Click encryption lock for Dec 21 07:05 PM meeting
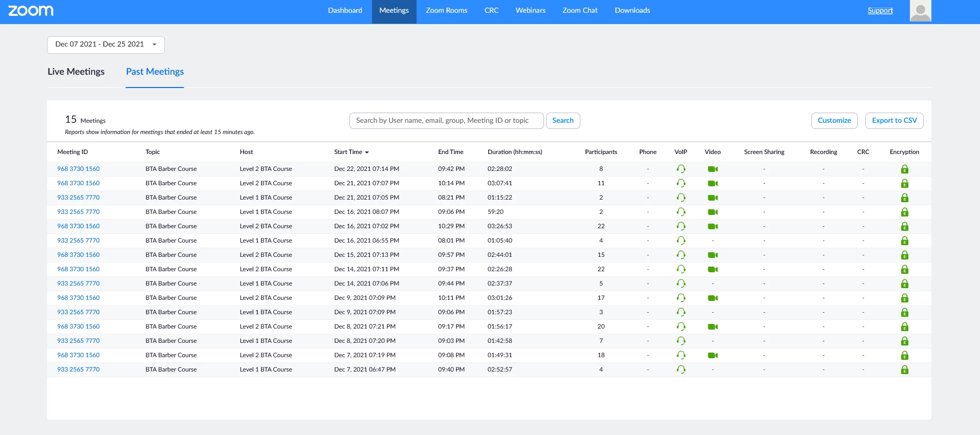Image resolution: width=980 pixels, height=435 pixels. click(905, 198)
